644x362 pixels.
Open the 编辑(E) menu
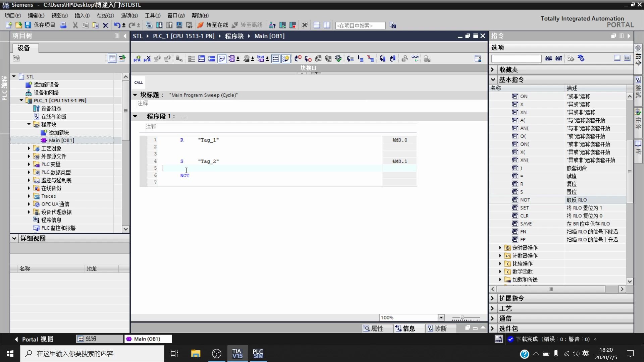pos(36,15)
